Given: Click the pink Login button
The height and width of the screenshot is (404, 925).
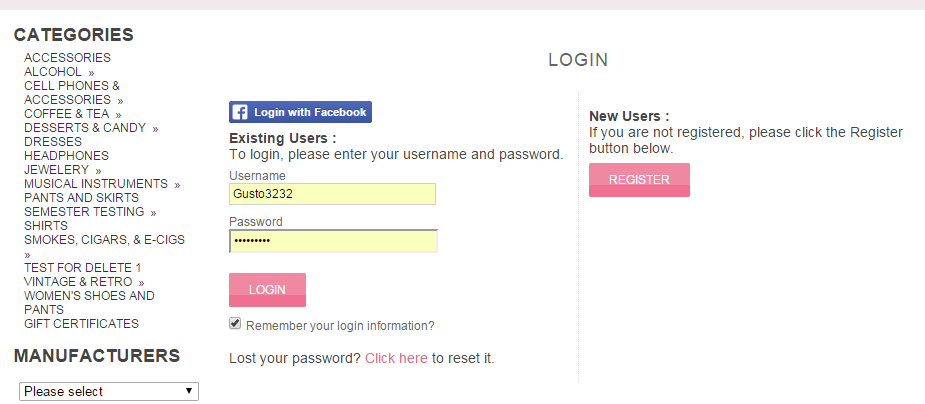Looking at the screenshot, I should [267, 290].
